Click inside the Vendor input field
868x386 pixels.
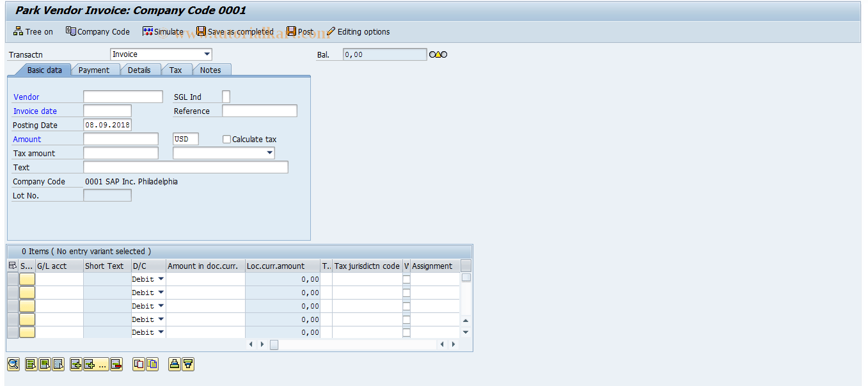coord(123,97)
